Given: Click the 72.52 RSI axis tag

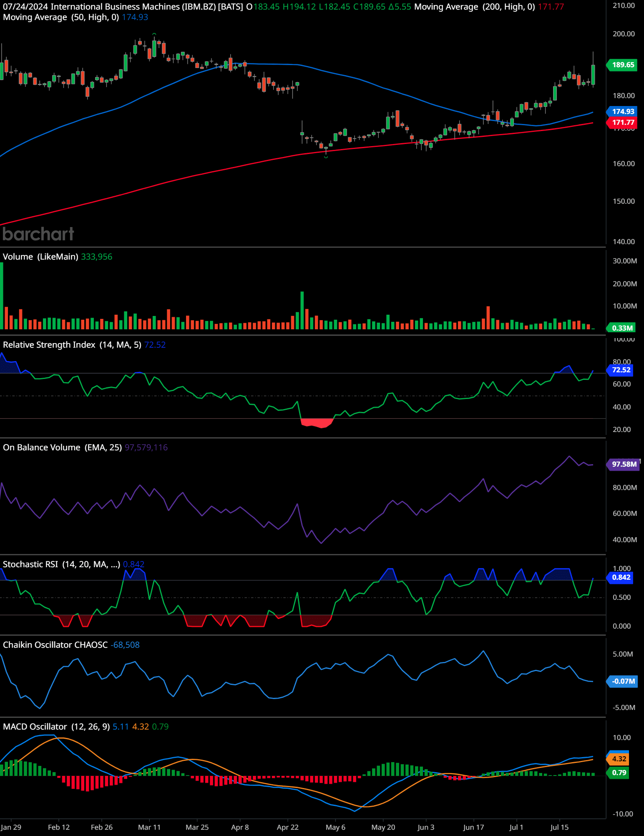Looking at the screenshot, I should 620,370.
